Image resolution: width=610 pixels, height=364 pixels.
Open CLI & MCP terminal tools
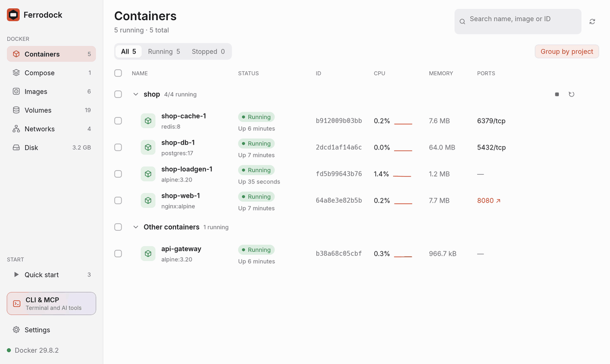click(x=51, y=303)
